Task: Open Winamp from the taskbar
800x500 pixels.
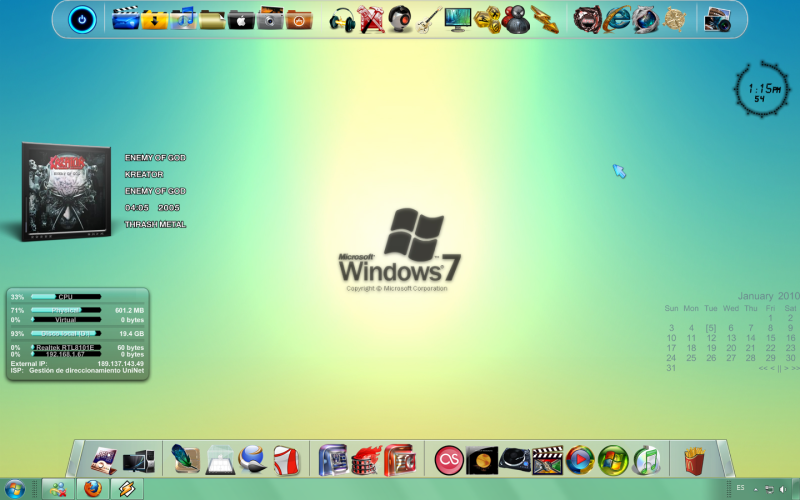Action: pos(127,489)
